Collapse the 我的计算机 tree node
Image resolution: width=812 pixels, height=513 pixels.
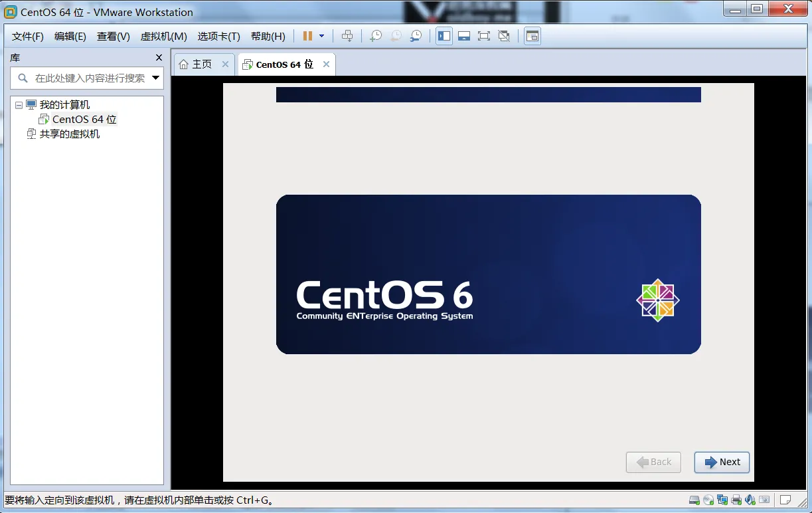coord(19,105)
